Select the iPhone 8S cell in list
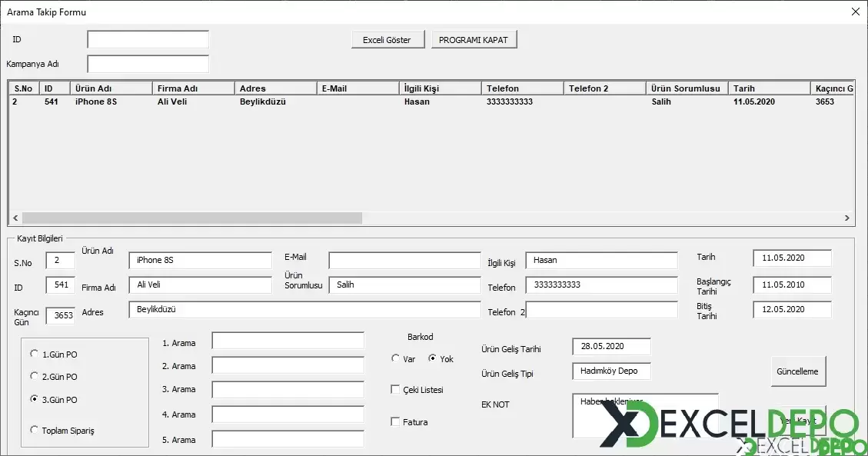Viewport: 868px width, 456px height. pyautogui.click(x=96, y=102)
